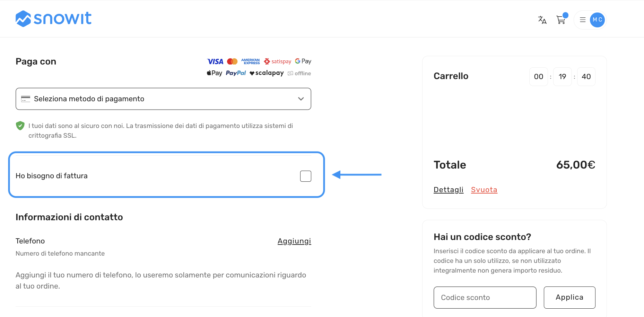Click the Google Pay logo
The width and height of the screenshot is (644, 317).
click(x=303, y=61)
